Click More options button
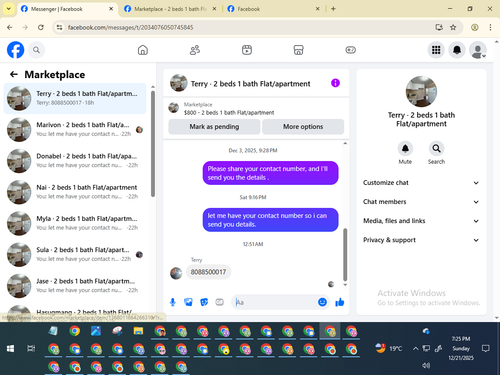 [x=303, y=127]
